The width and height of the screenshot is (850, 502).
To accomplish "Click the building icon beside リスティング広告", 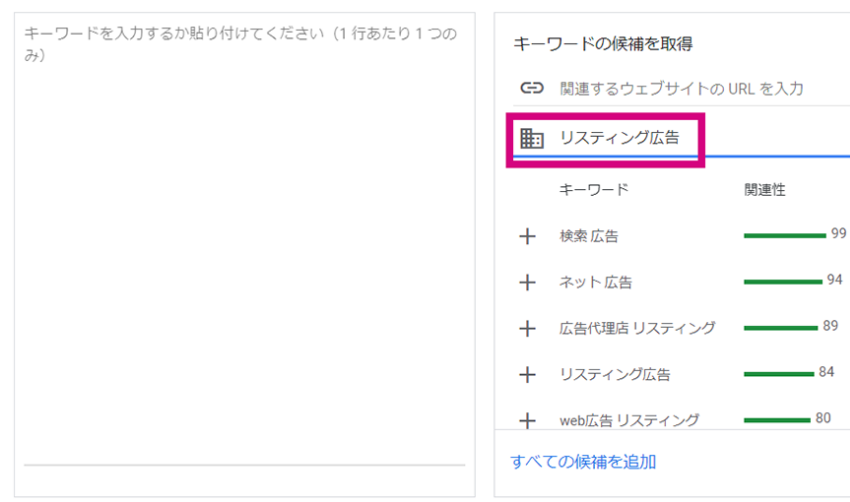I will (532, 138).
